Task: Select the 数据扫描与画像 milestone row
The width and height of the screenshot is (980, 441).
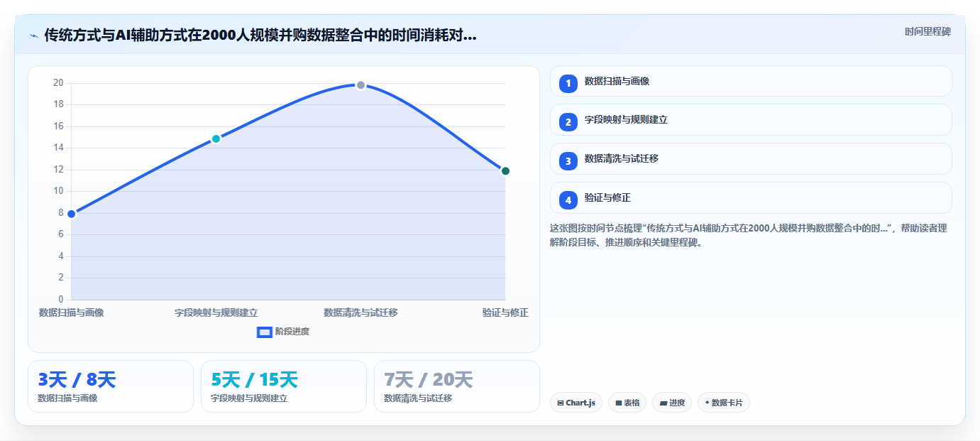Action: [751, 81]
